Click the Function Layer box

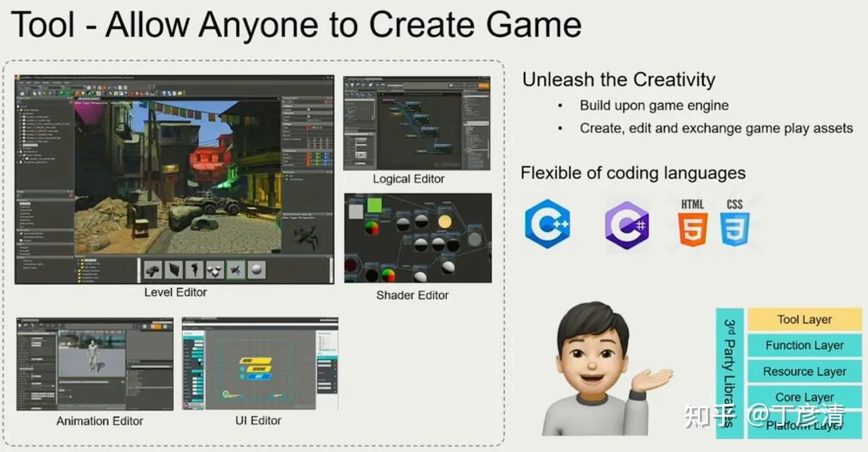point(804,346)
